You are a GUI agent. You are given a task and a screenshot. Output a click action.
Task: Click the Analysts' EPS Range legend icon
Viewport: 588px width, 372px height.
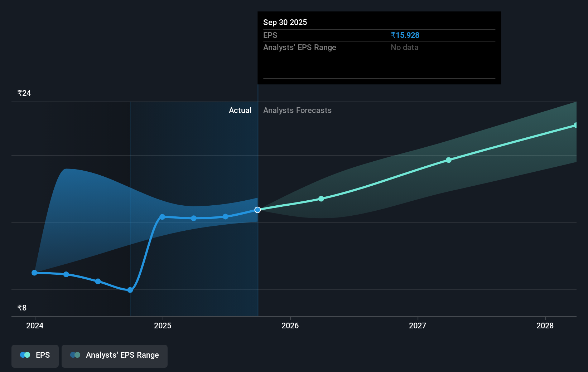(75, 355)
